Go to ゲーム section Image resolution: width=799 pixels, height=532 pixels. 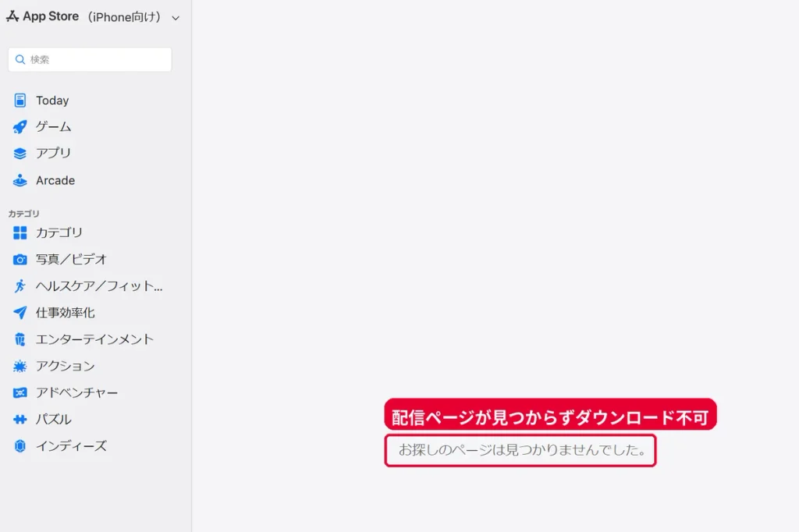pos(53,126)
